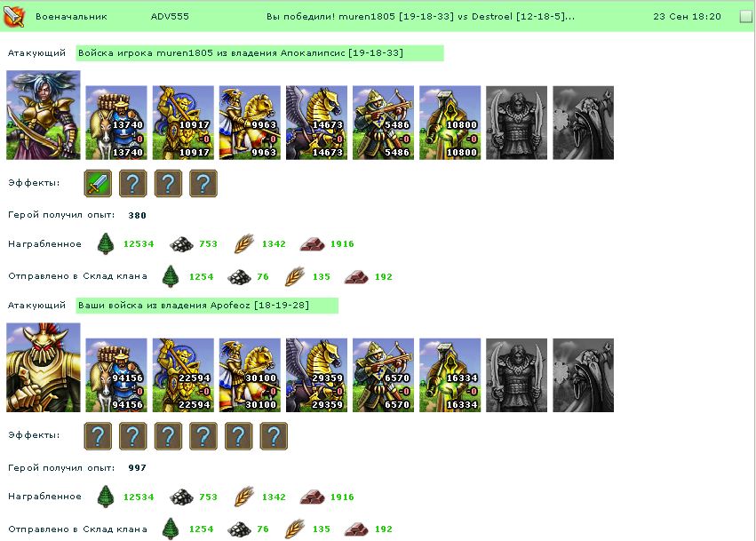Open muren1805 hero portrait with blue hair
The height and width of the screenshot is (541, 756).
click(x=44, y=115)
